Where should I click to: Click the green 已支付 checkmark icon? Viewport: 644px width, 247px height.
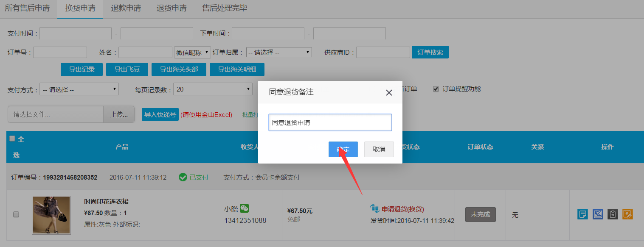pos(183,177)
